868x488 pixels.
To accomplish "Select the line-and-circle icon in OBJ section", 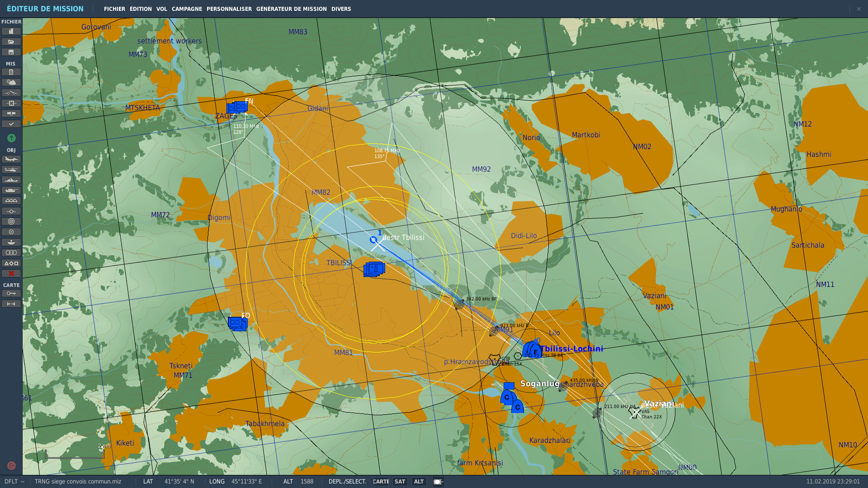I will click(11, 211).
